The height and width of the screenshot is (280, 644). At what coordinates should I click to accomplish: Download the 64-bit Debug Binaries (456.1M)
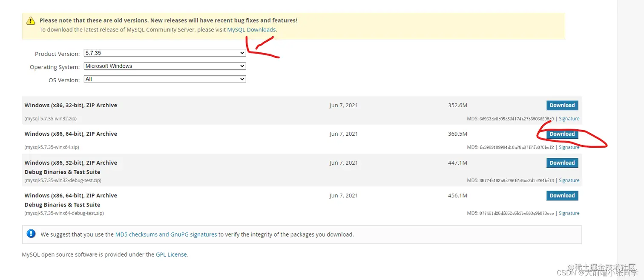click(562, 196)
